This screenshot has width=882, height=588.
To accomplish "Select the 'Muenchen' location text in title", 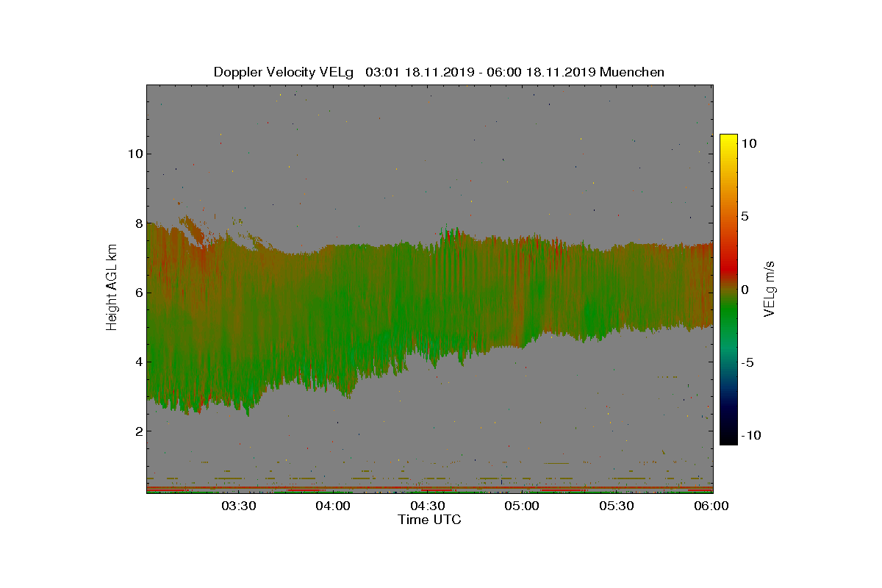I will click(632, 72).
